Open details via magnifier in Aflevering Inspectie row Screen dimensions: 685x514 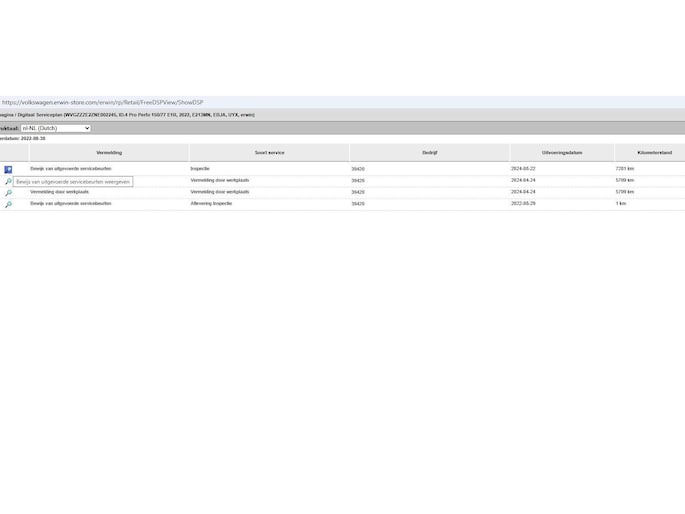8,204
